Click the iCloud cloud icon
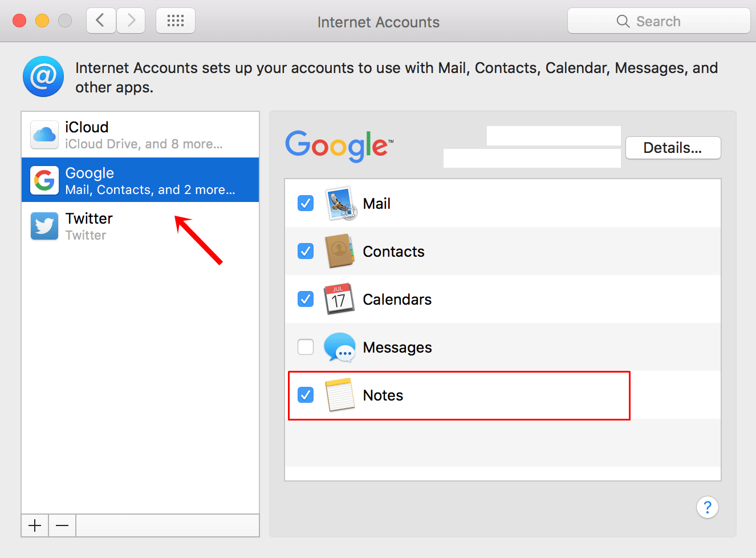 pos(44,134)
